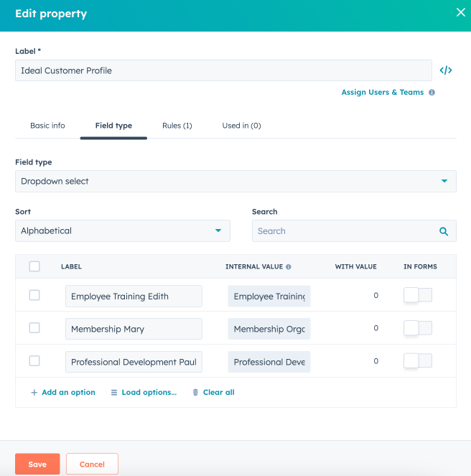
Task: Open the Rules (1) tab
Action: [x=177, y=126]
